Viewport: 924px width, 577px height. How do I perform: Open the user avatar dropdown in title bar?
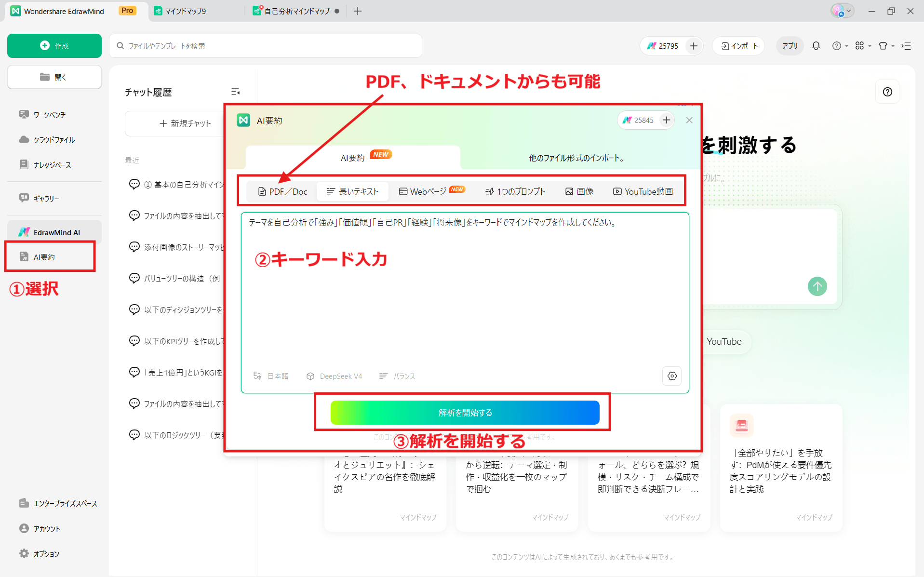pyautogui.click(x=842, y=11)
